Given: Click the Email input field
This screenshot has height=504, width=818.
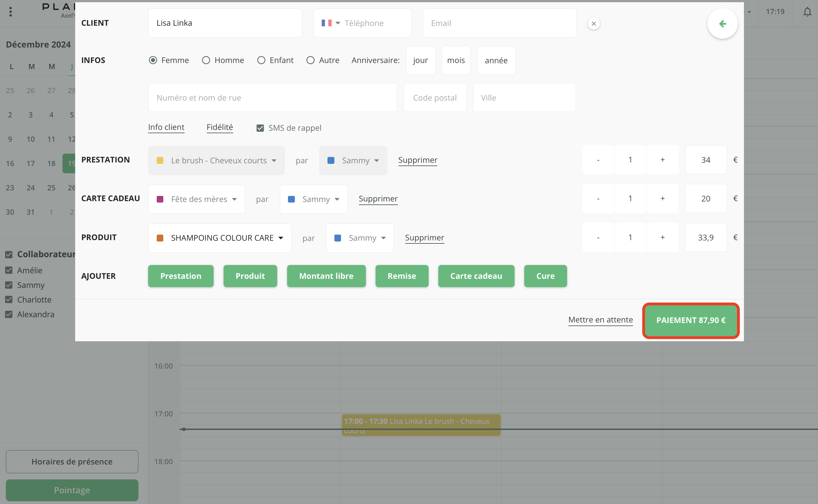Looking at the screenshot, I should pos(499,23).
